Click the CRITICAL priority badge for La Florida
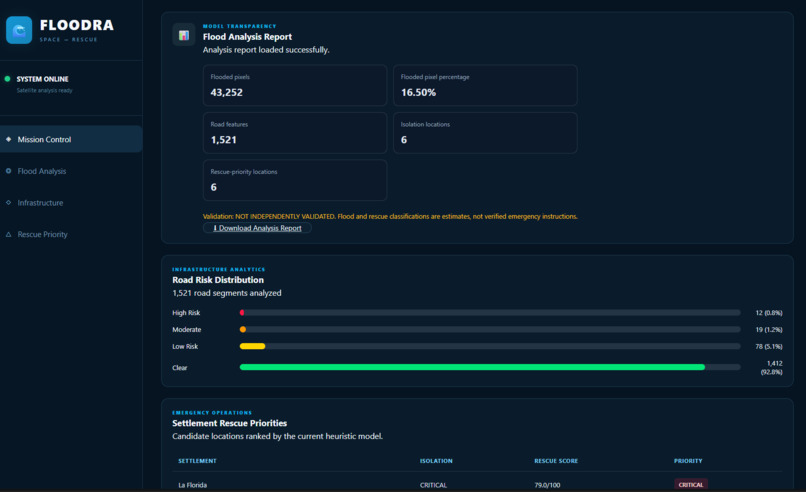The image size is (806, 492). coord(691,484)
